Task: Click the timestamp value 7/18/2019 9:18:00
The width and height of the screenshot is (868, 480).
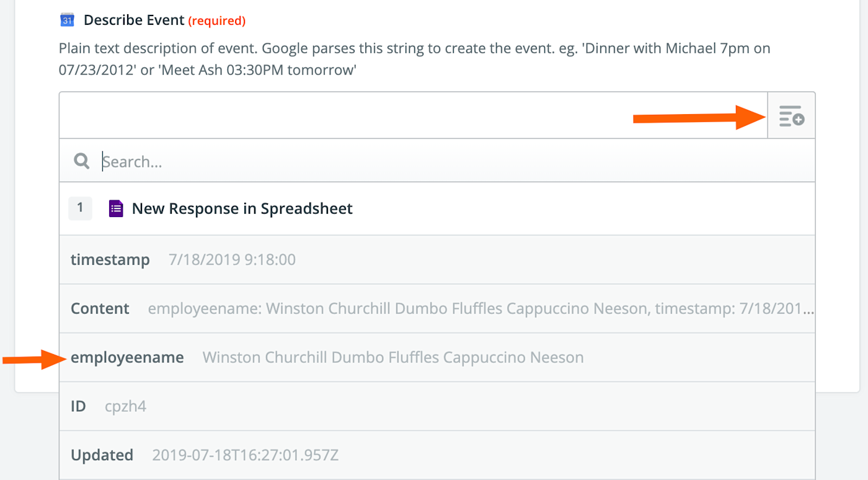Action: coord(232,259)
